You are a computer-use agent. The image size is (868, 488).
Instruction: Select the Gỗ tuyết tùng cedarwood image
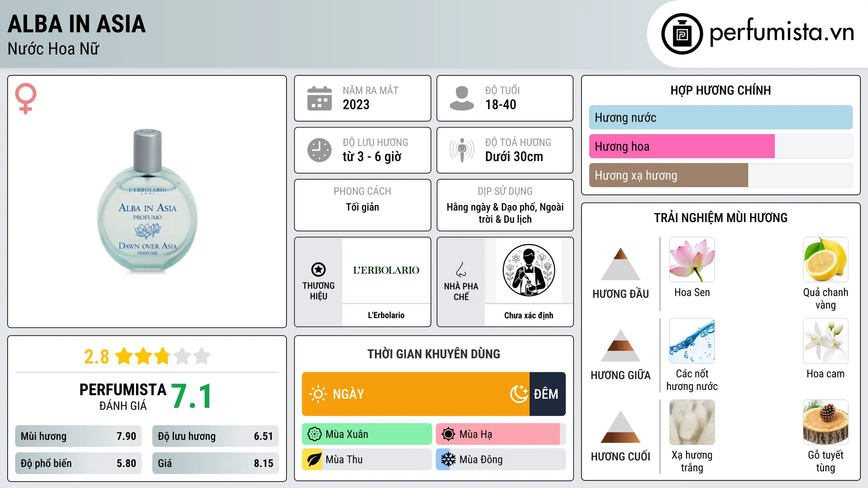pos(826,422)
